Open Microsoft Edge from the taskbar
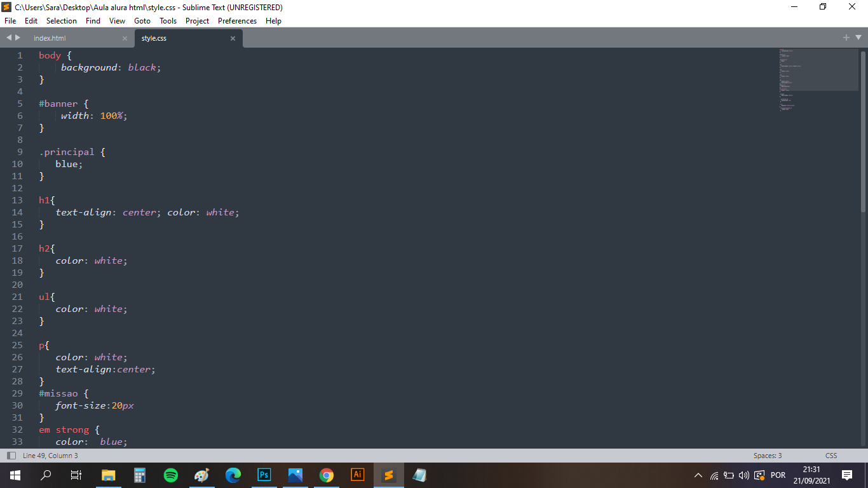Viewport: 868px width, 488px height. pyautogui.click(x=233, y=475)
